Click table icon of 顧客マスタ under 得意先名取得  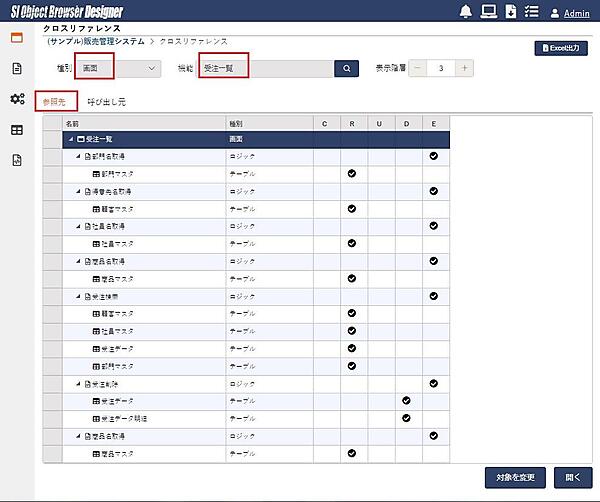tap(96, 209)
